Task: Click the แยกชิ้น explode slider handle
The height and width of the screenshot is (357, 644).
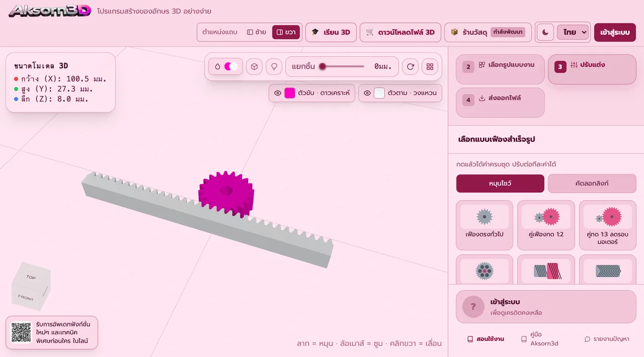Action: [x=323, y=66]
